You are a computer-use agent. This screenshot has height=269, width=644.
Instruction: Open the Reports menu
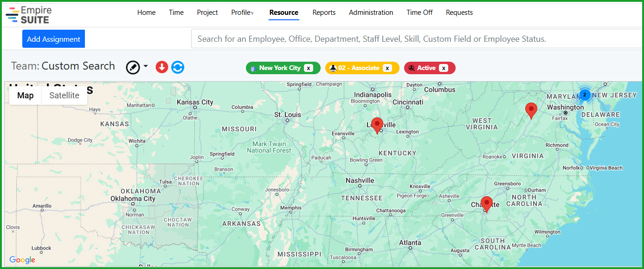point(324,13)
